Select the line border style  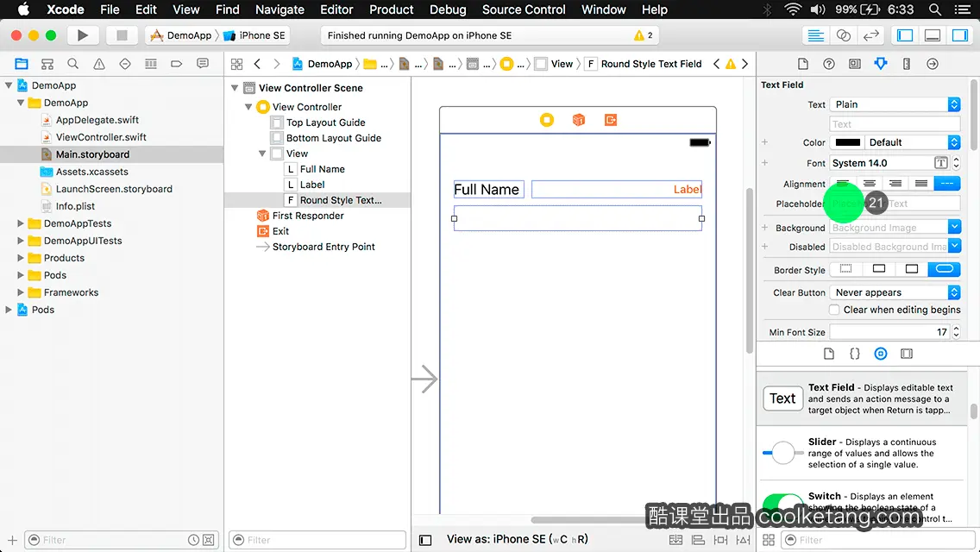879,269
